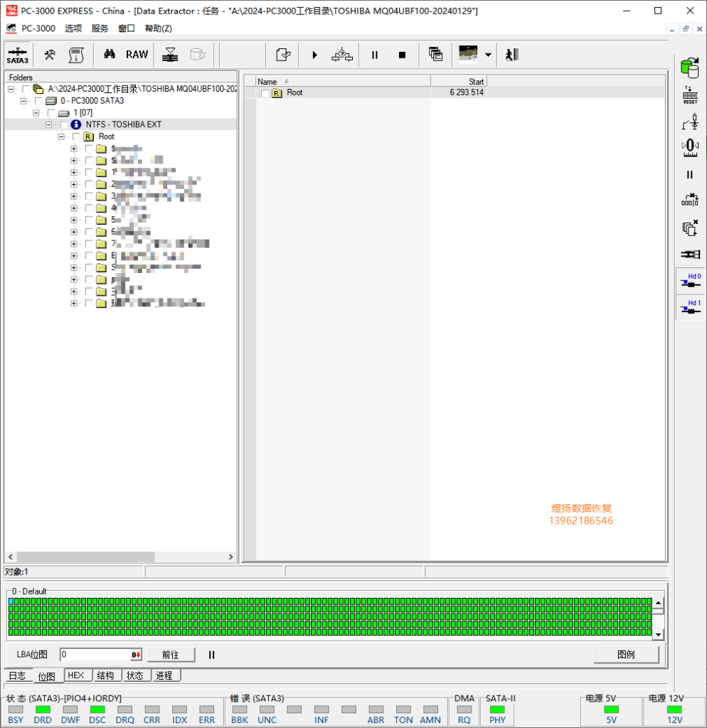Open the map view dropdown arrow

(x=488, y=55)
